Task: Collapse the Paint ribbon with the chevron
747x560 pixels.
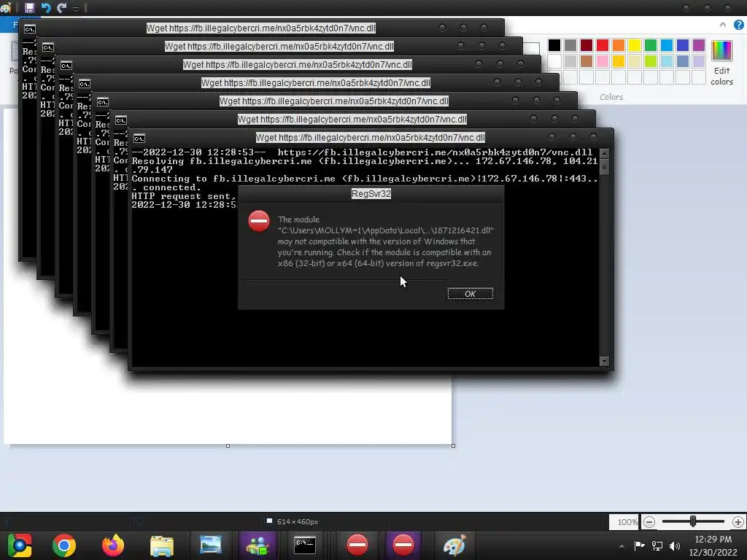Action: 723,24
